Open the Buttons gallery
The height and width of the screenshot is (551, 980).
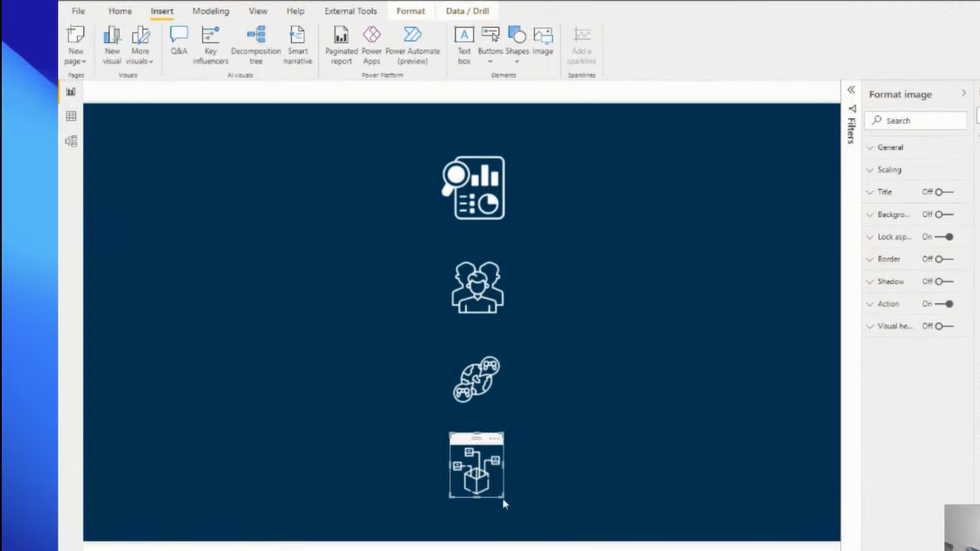point(490,45)
